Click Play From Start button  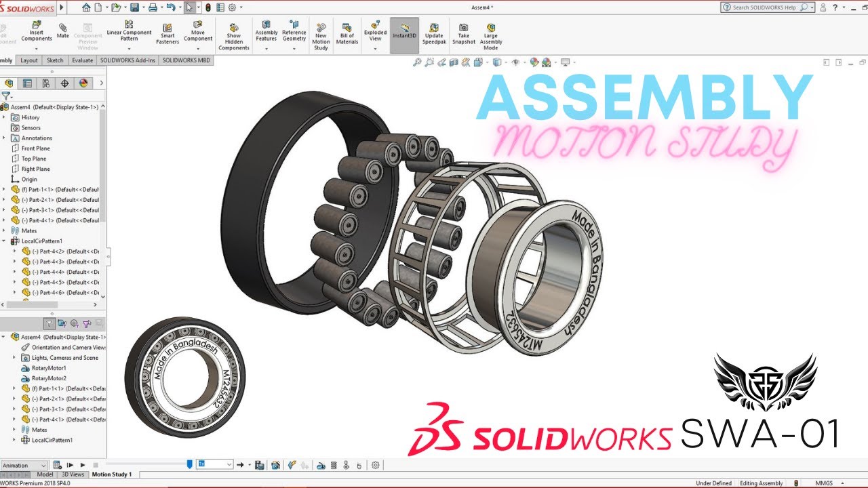tap(70, 465)
